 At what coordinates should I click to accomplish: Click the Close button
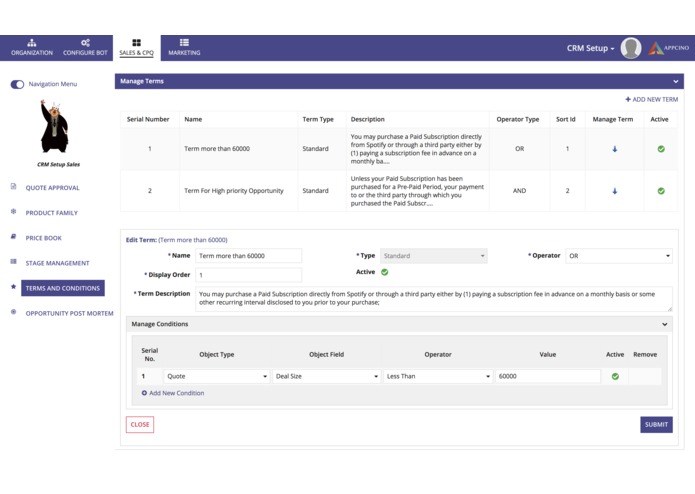coord(140,424)
